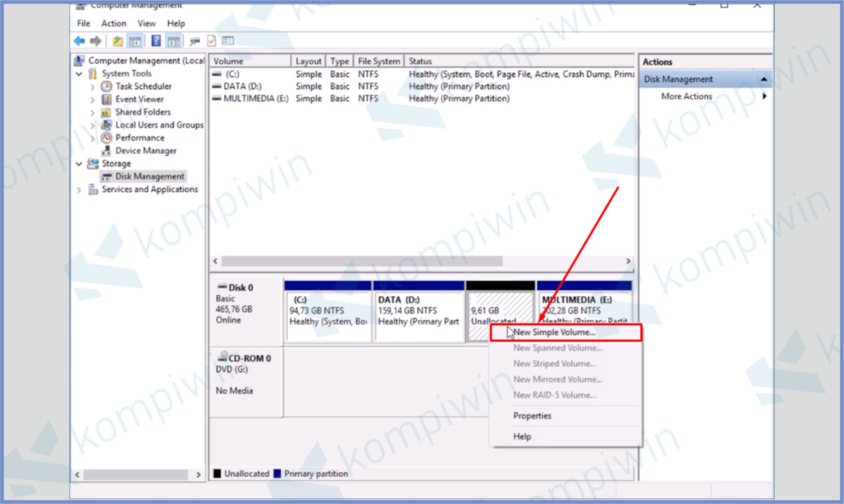
Task: Click the up one level folder icon
Action: (x=117, y=40)
